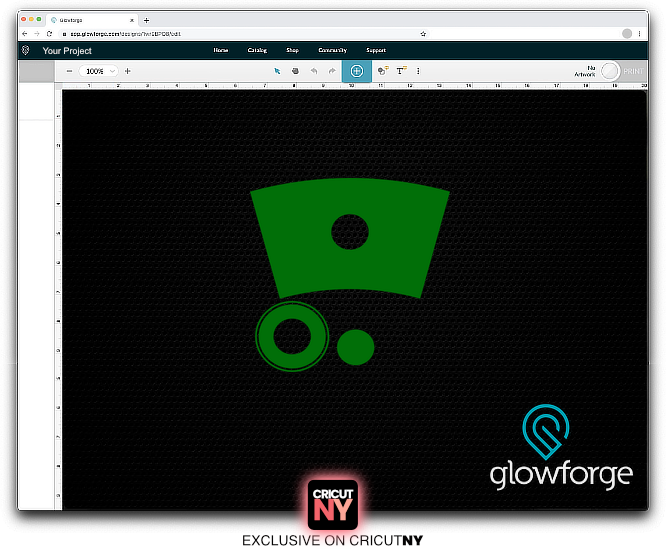666x552 pixels.
Task: Click the pan hand tool
Action: click(x=295, y=71)
